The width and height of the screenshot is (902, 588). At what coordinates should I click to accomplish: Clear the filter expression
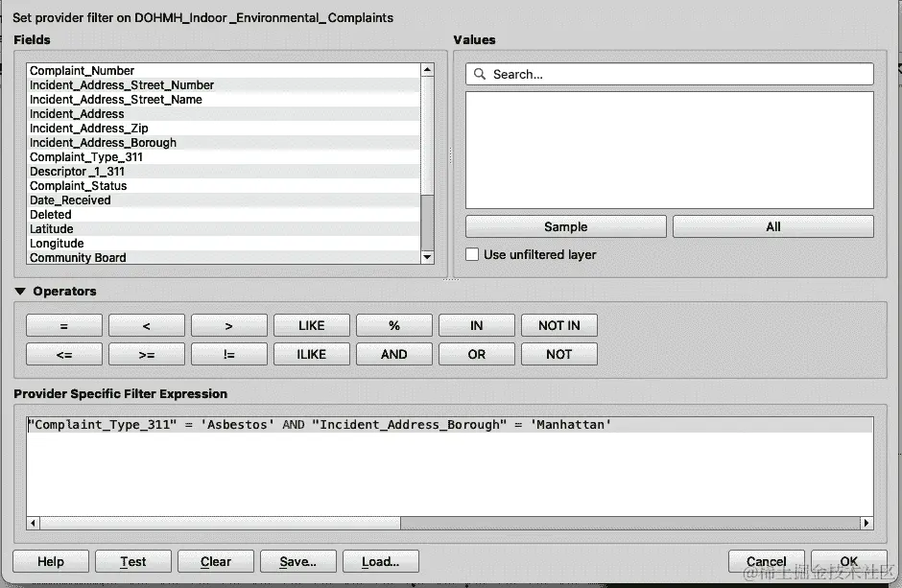(216, 561)
